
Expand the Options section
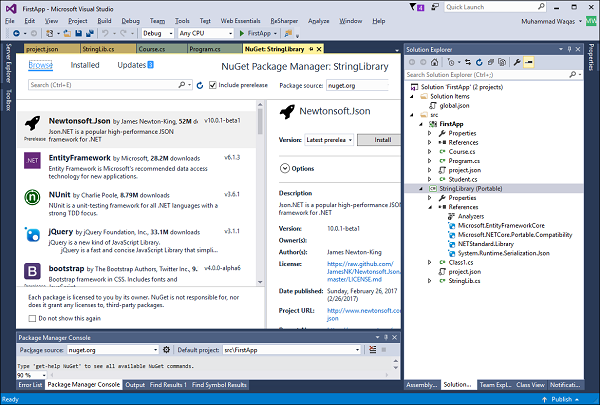pos(285,168)
